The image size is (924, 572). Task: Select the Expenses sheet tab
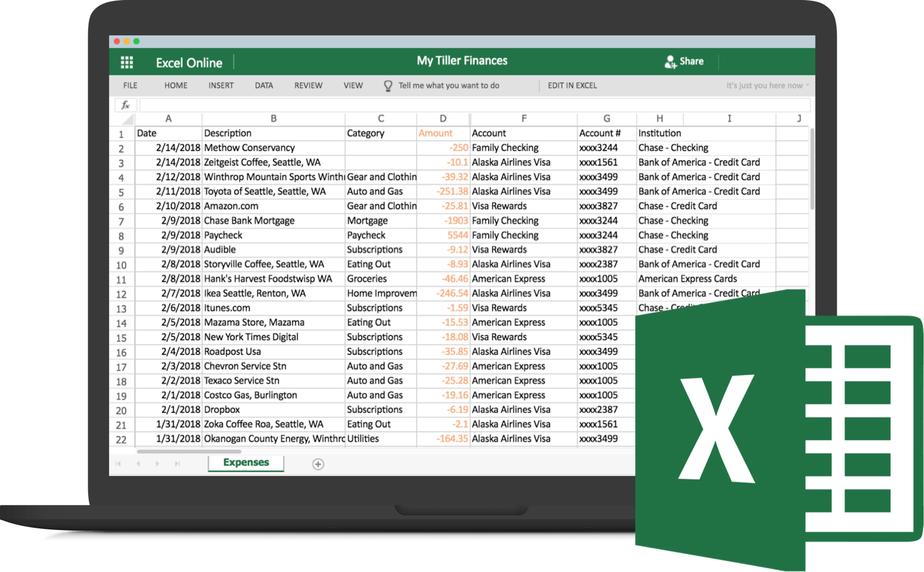click(246, 463)
